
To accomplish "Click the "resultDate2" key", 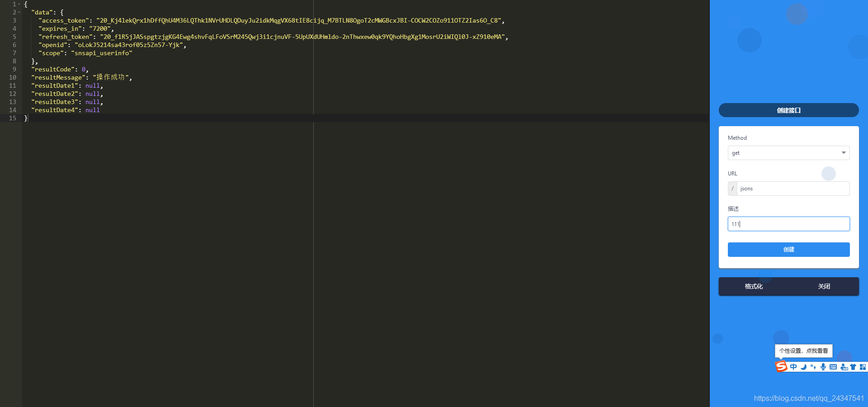I will coord(55,94).
